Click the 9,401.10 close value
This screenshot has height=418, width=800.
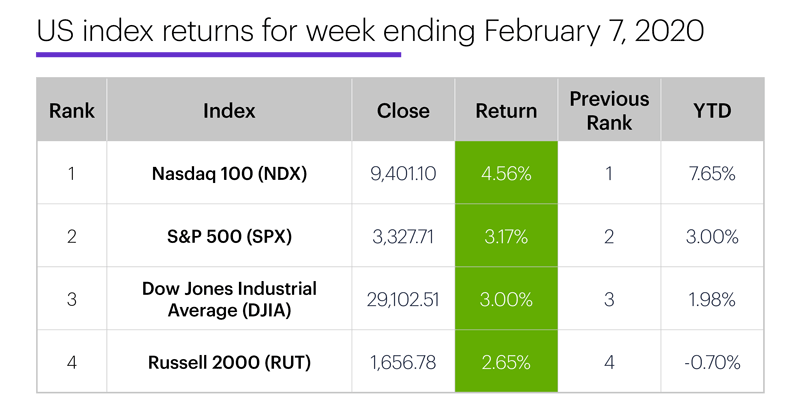tap(404, 174)
